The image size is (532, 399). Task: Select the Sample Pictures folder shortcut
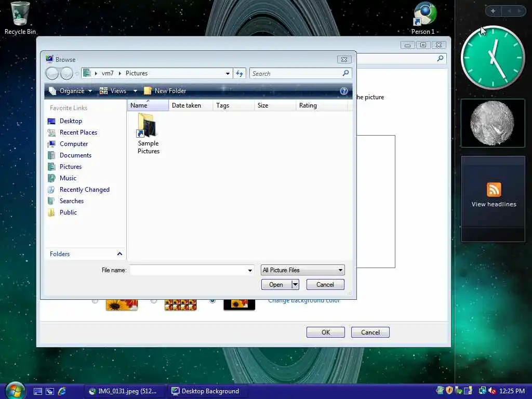coord(148,134)
